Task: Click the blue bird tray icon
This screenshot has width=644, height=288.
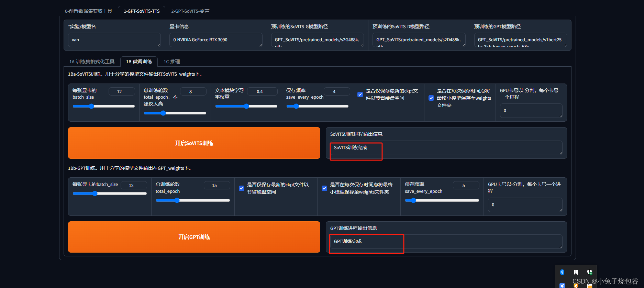Action: pos(562,285)
